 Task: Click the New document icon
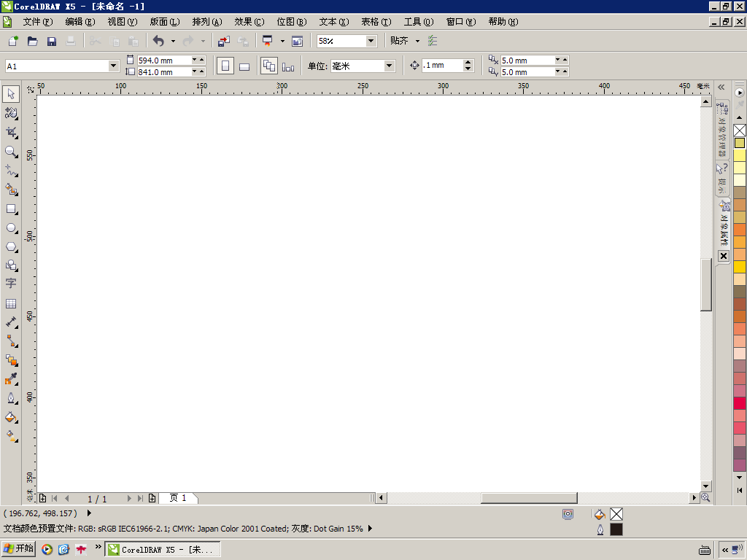pos(13,41)
